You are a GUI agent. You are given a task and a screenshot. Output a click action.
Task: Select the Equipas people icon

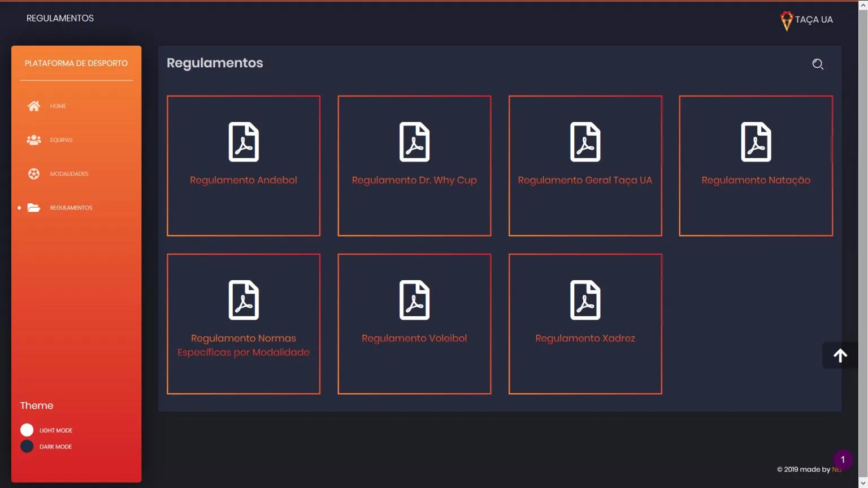pos(34,140)
